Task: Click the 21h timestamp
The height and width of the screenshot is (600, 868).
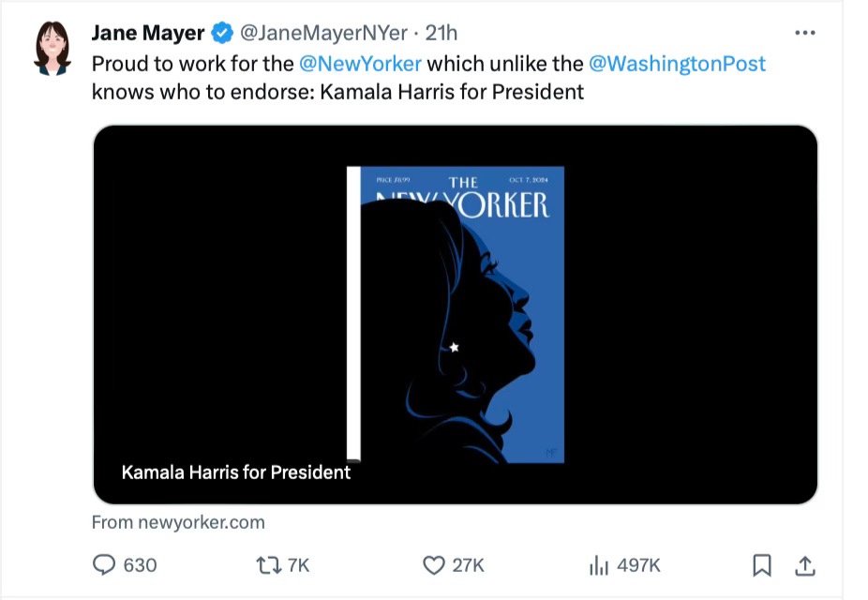Action: pos(441,34)
